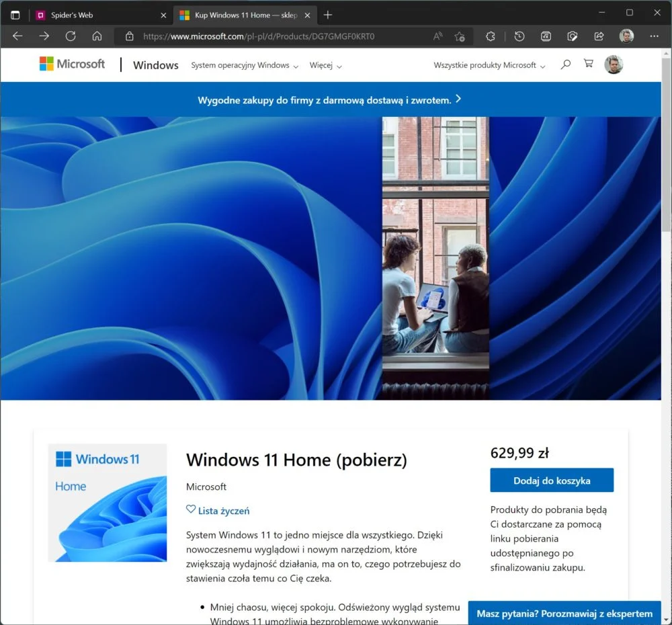
Task: Expand System operacyjny Windows dropdown
Action: click(x=245, y=66)
